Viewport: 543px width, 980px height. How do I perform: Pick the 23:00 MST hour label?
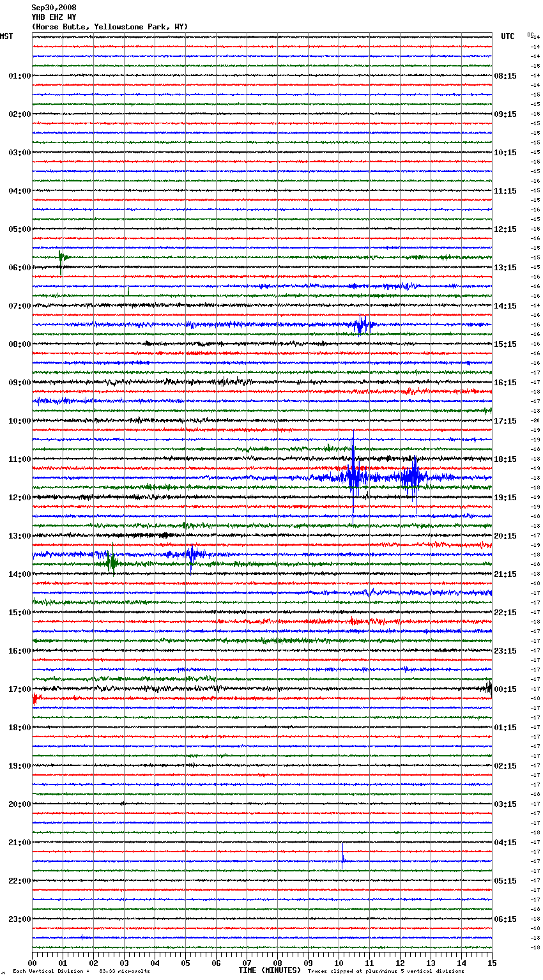click(x=19, y=919)
